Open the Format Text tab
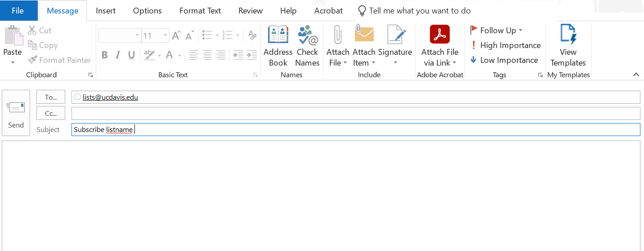 200,11
